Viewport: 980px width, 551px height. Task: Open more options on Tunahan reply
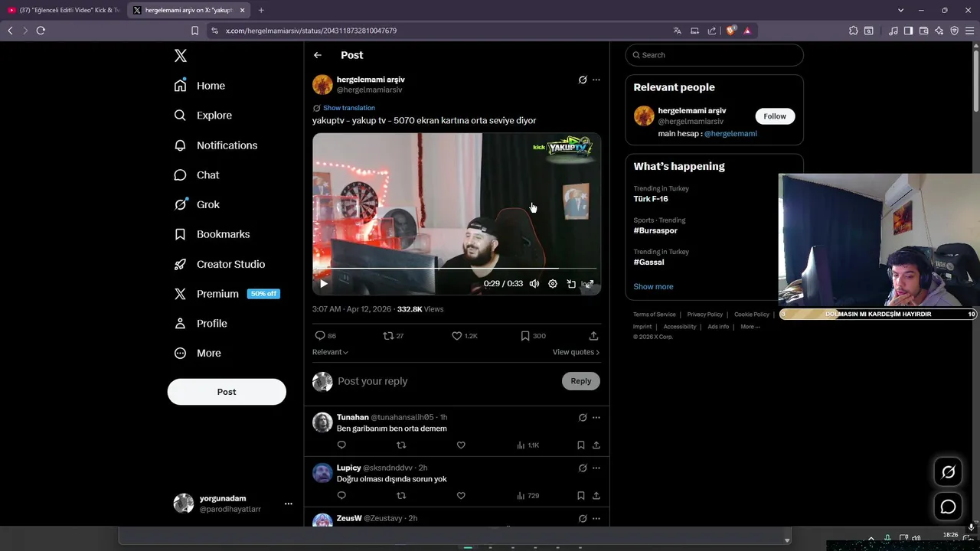click(596, 418)
